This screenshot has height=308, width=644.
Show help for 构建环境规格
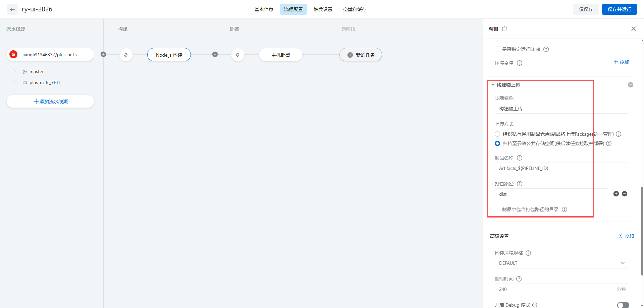coord(528,253)
